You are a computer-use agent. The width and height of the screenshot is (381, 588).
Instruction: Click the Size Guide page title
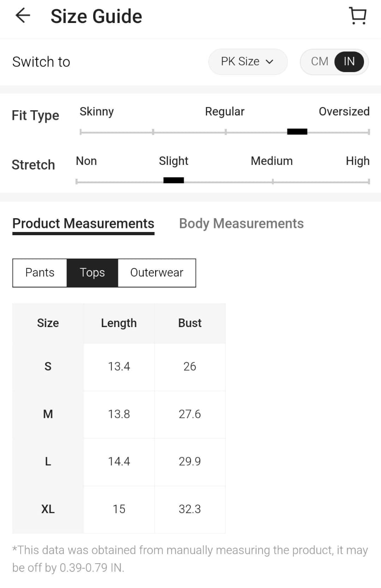[96, 17]
